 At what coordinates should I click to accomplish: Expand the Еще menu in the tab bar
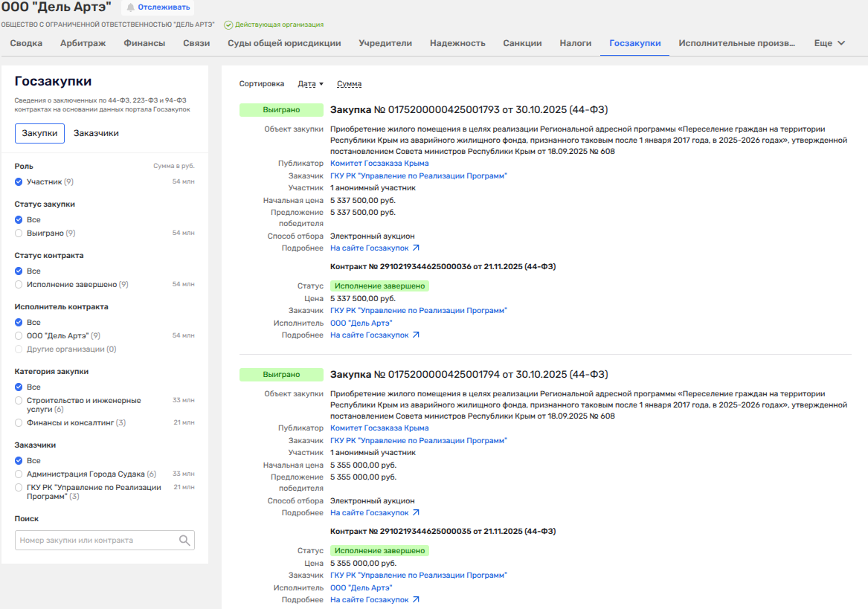pyautogui.click(x=829, y=43)
